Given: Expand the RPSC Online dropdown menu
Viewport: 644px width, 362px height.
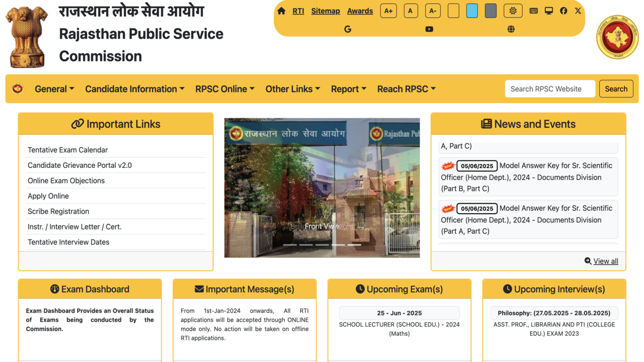Looking at the screenshot, I should coord(224,89).
